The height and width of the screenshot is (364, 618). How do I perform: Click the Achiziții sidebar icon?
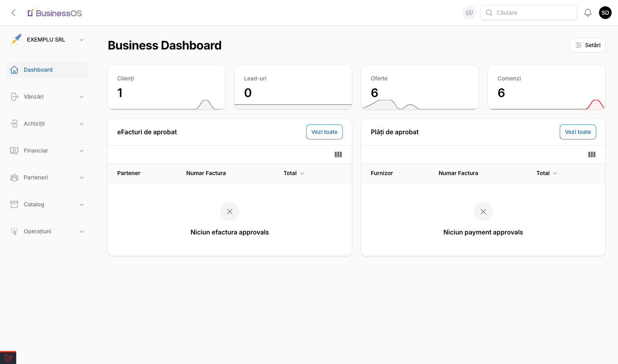[x=14, y=123]
